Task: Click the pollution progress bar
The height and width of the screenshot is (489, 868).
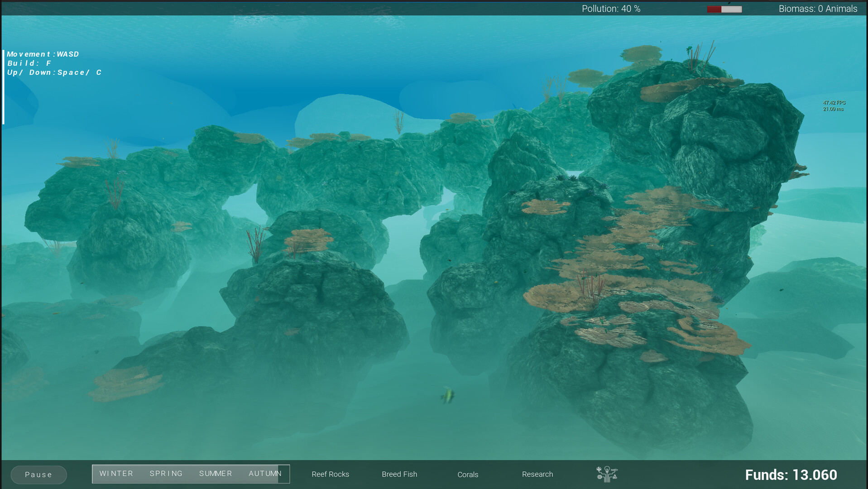Action: click(x=724, y=9)
